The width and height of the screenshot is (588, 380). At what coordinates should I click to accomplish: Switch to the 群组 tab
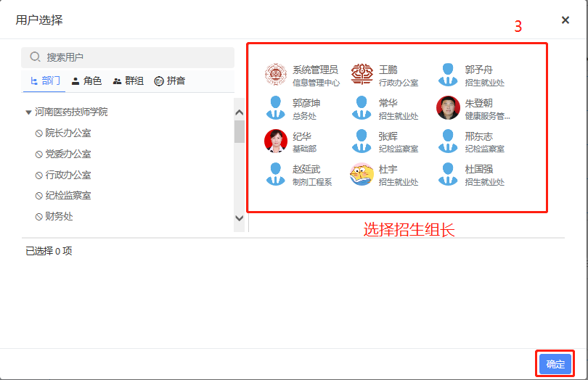tap(128, 80)
